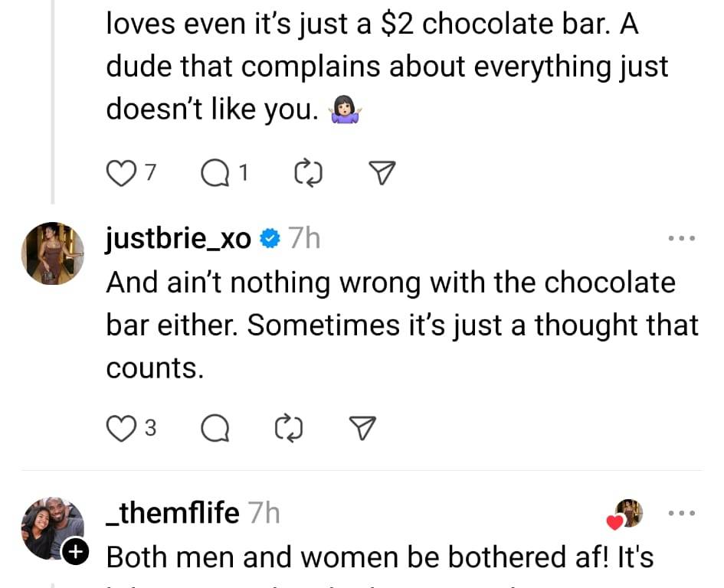This screenshot has height=588, width=724.
Task: View reply count on chocolate bar comment
Action: pos(243,175)
